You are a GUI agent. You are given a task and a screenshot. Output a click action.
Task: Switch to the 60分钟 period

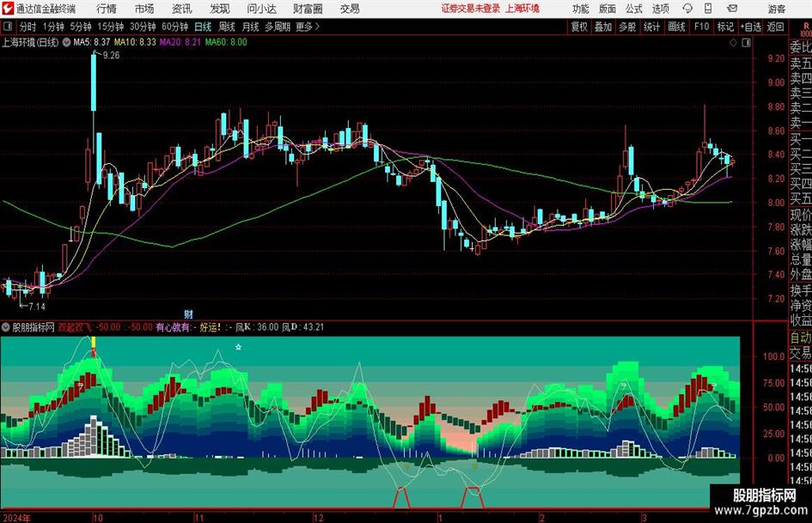(x=175, y=27)
